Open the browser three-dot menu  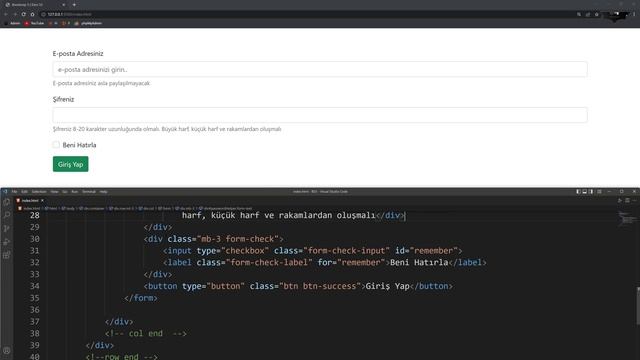[x=634, y=14]
